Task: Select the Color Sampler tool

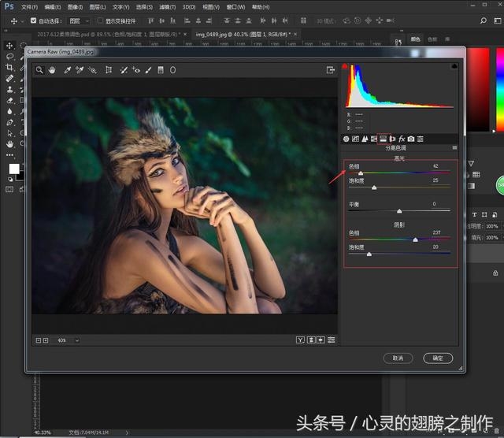Action: tap(80, 70)
